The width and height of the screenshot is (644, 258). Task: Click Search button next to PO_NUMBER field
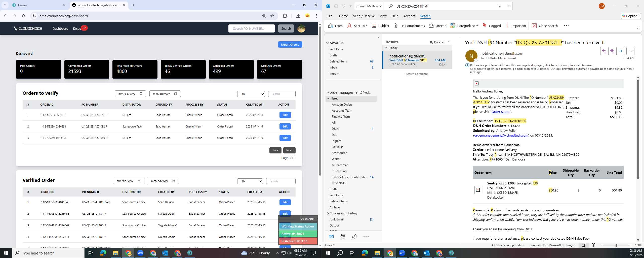tap(286, 28)
